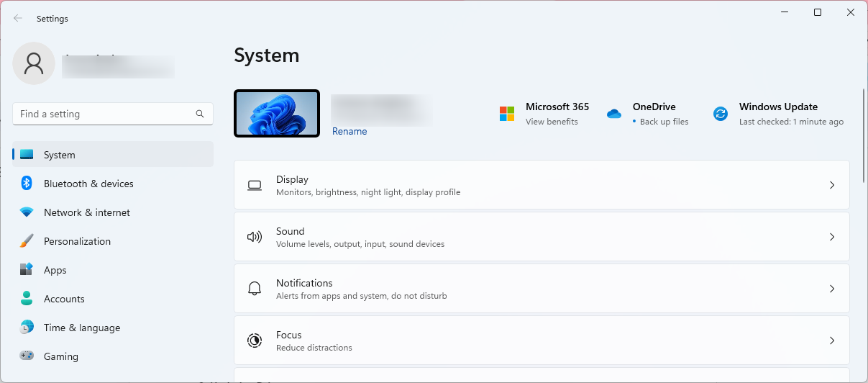Open Windows Update Last checked status
This screenshot has height=383, width=868.
point(791,122)
